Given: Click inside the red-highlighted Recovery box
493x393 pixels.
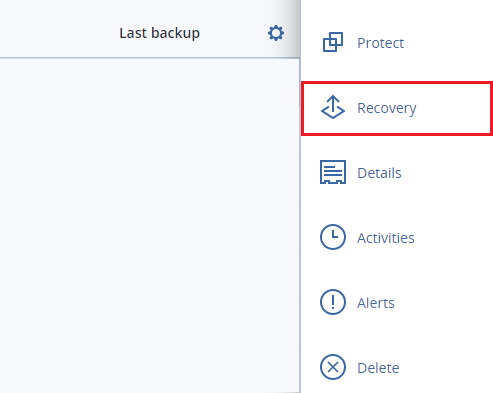Looking at the screenshot, I should (397, 108).
